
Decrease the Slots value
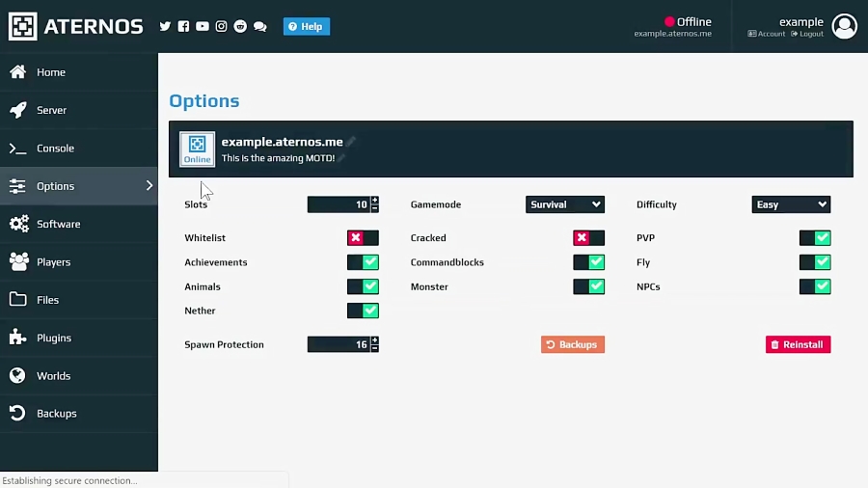pos(375,208)
